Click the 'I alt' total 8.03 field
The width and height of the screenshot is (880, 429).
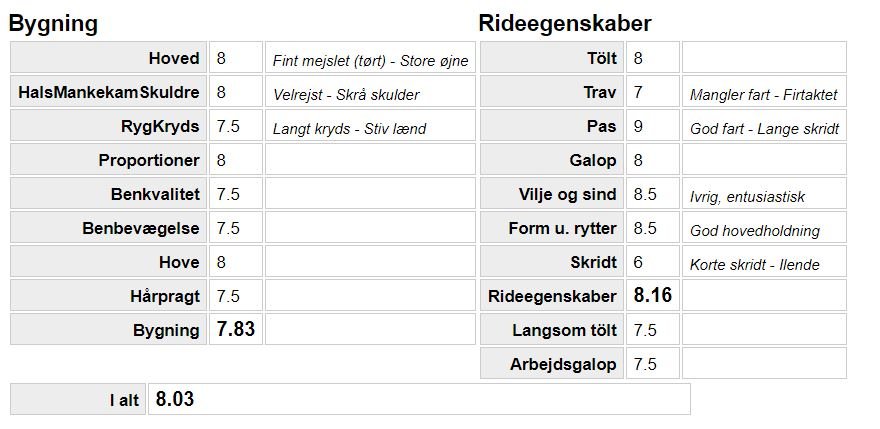click(x=418, y=399)
